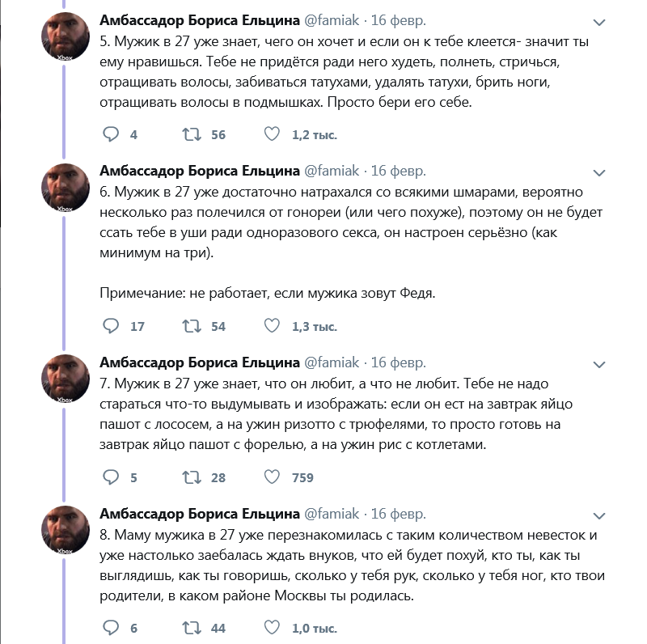Like the tweet with 759 likes
647x644 pixels.
(x=273, y=477)
